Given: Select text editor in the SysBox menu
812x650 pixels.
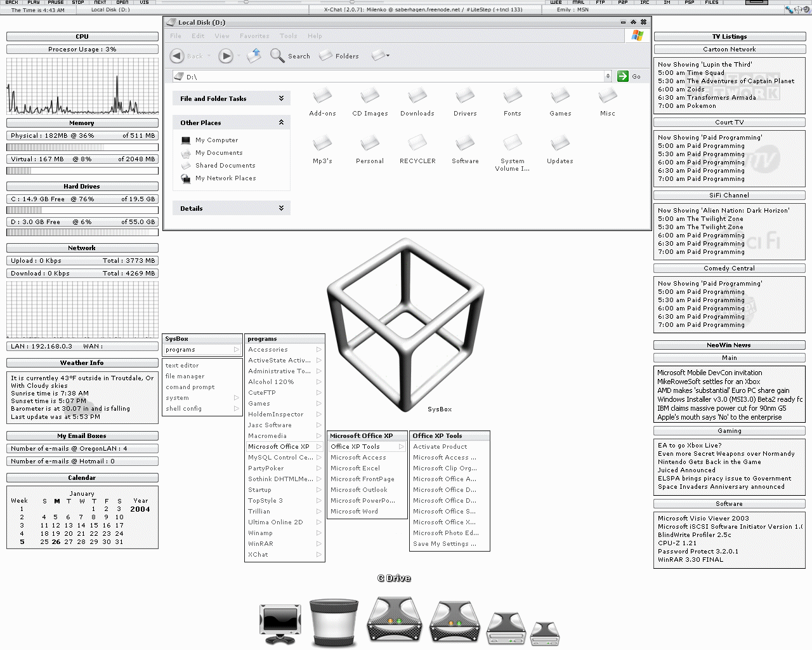Looking at the screenshot, I should (182, 366).
